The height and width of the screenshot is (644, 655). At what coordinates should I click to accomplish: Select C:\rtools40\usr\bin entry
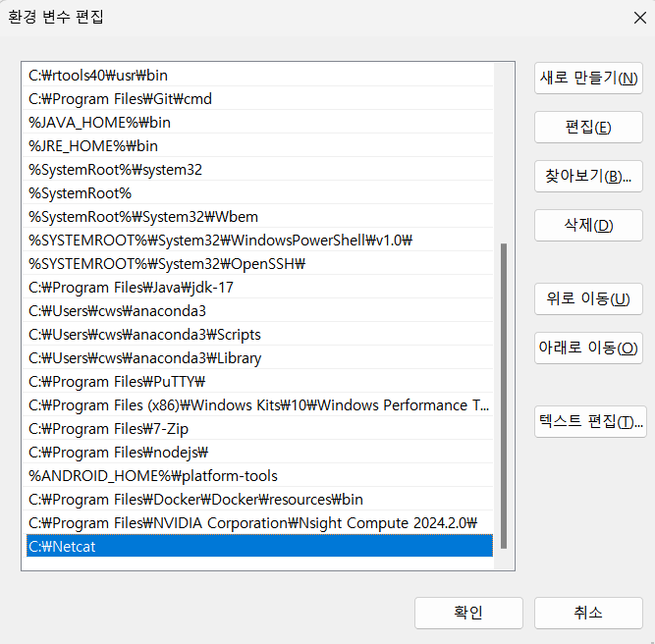(257, 76)
